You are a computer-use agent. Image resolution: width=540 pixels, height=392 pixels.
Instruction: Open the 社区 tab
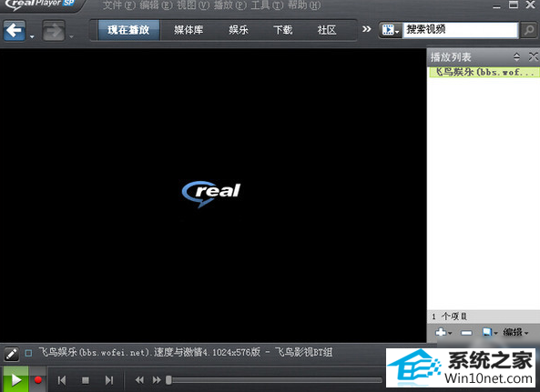point(327,30)
